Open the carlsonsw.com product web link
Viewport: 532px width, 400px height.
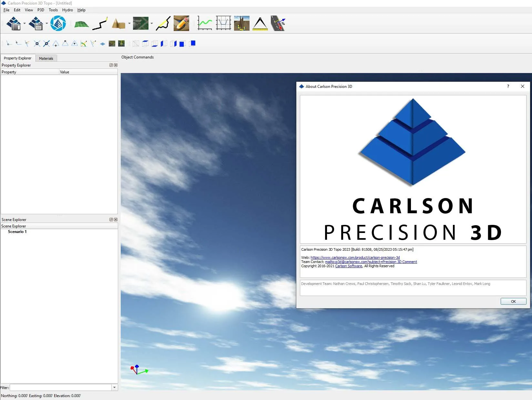pos(355,258)
